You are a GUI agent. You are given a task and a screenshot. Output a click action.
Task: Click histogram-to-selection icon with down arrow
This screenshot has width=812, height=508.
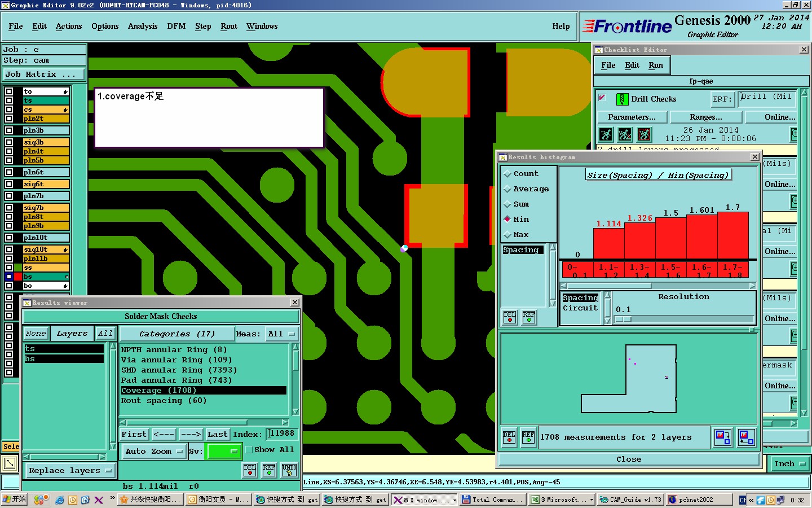pos(722,437)
